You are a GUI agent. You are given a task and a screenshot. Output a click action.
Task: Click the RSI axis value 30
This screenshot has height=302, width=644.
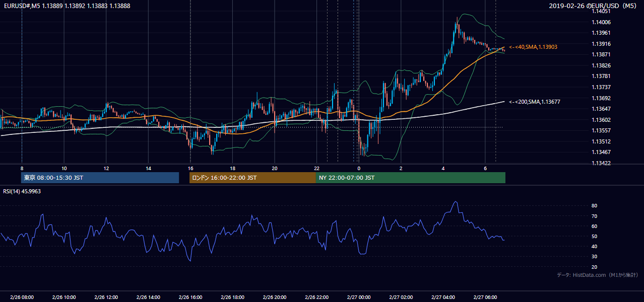pos(595,257)
